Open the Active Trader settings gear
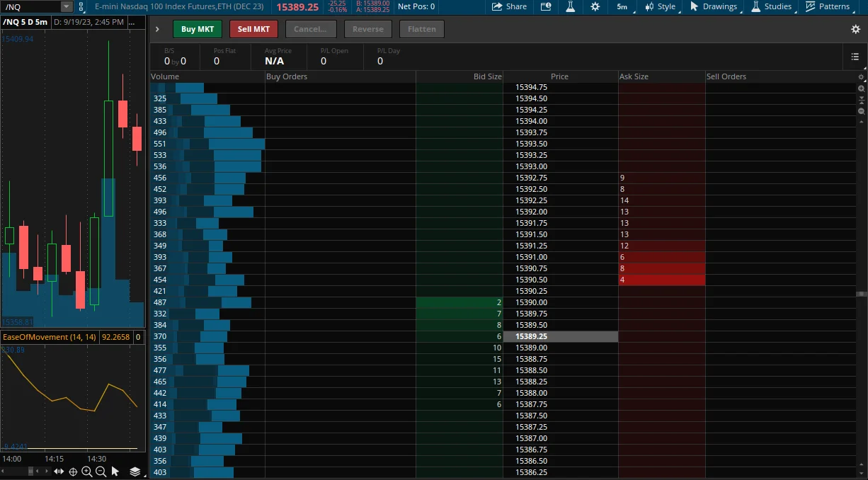This screenshot has height=480, width=868. coord(855,29)
